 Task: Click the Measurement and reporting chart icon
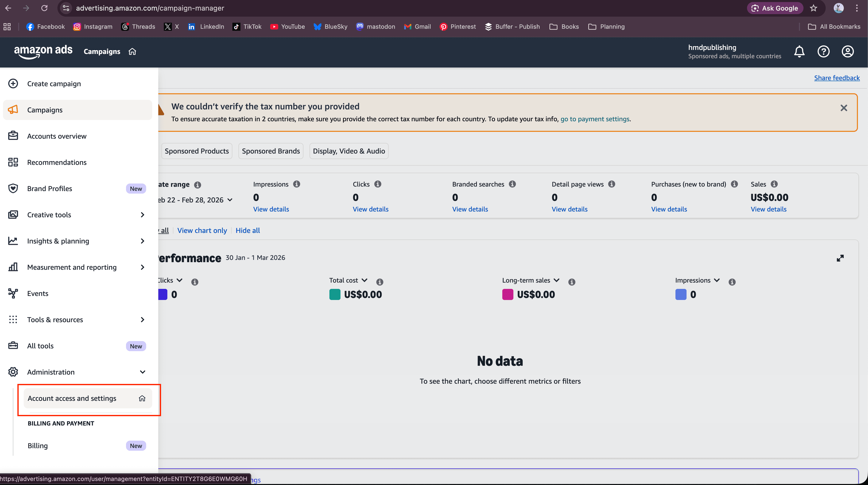click(x=13, y=267)
